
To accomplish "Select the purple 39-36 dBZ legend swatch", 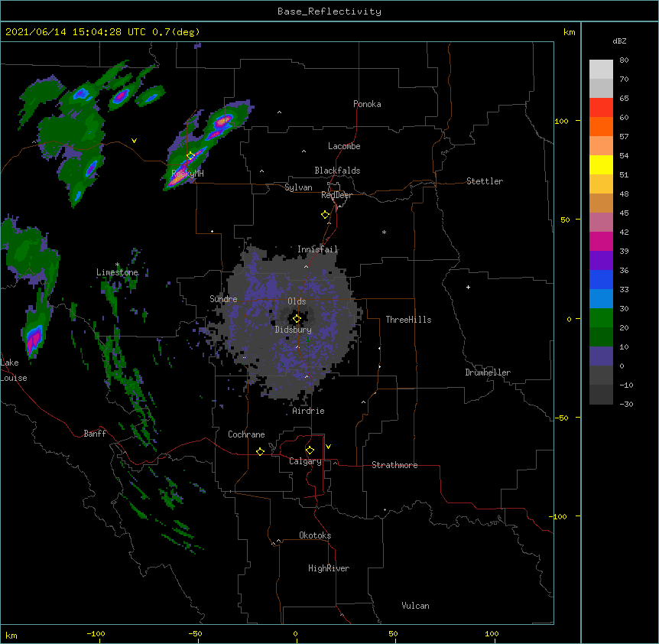I will 601,261.
